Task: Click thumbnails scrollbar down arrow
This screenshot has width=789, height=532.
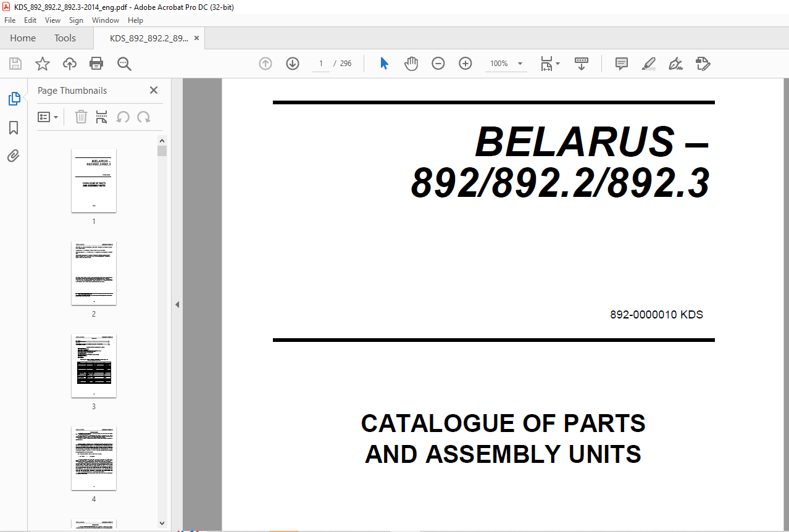Action: coord(162,523)
